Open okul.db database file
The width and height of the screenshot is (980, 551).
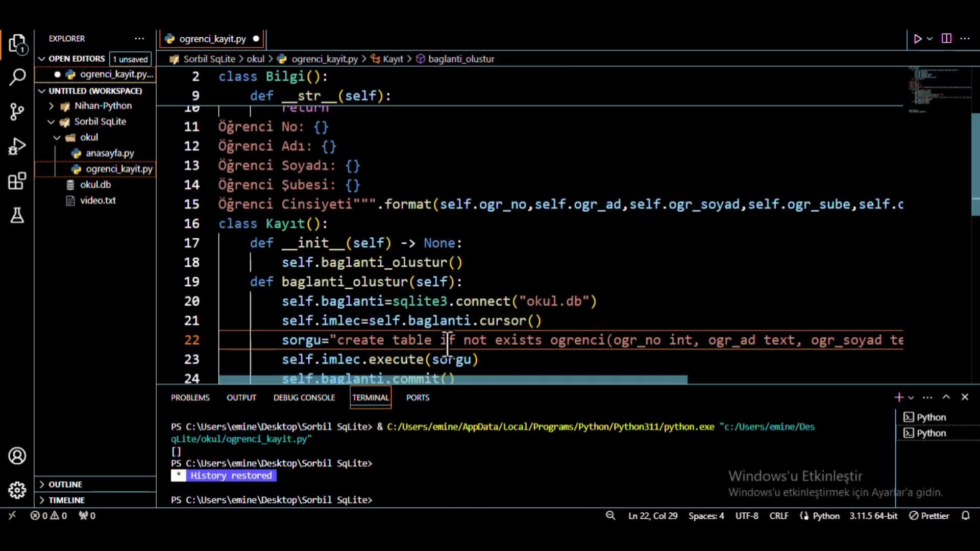tap(95, 185)
